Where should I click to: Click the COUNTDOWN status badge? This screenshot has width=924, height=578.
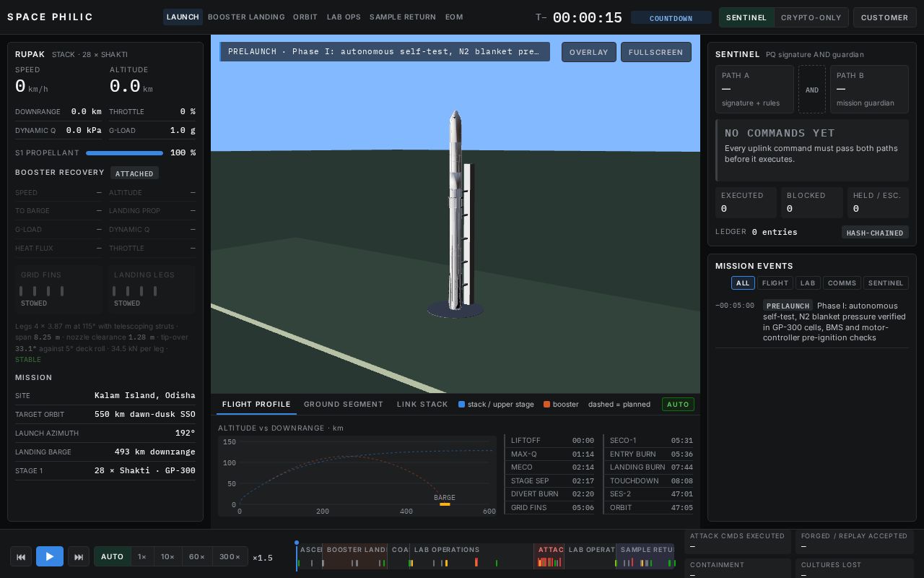(671, 18)
